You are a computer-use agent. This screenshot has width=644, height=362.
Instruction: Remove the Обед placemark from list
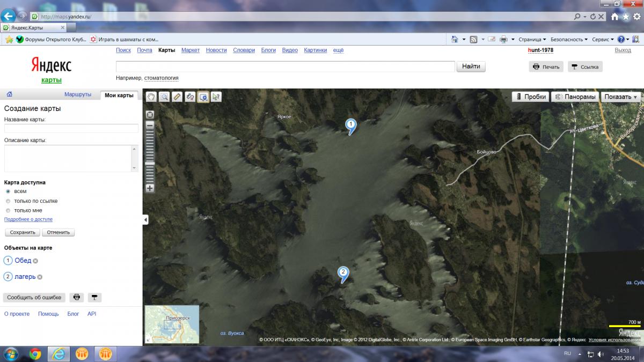(35, 261)
